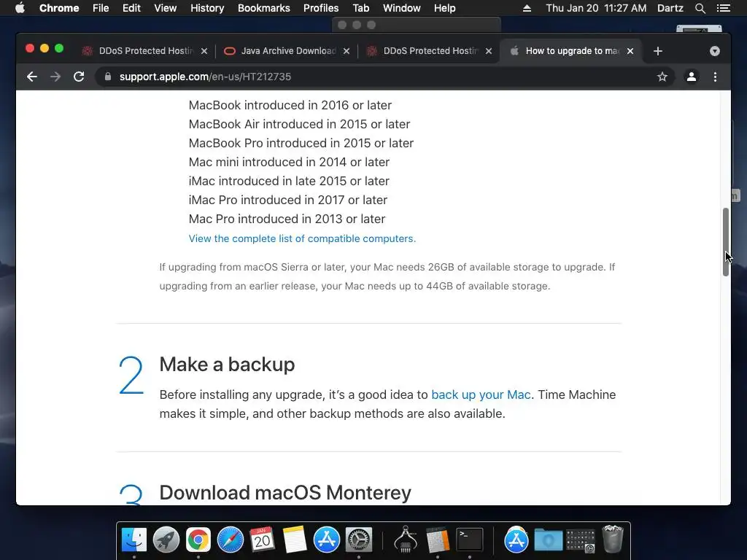Close the first DDoS Protected Hosting tab
The height and width of the screenshot is (560, 747).
point(204,51)
